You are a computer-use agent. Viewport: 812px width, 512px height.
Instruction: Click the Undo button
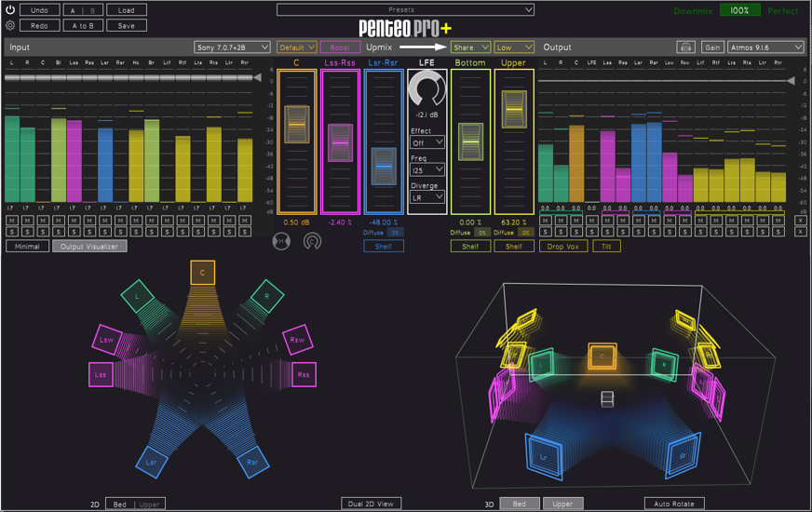39,10
